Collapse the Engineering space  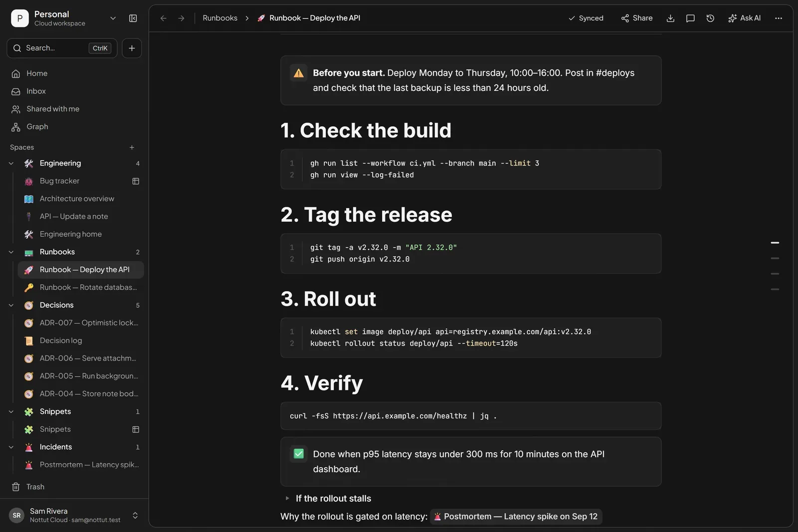point(11,164)
